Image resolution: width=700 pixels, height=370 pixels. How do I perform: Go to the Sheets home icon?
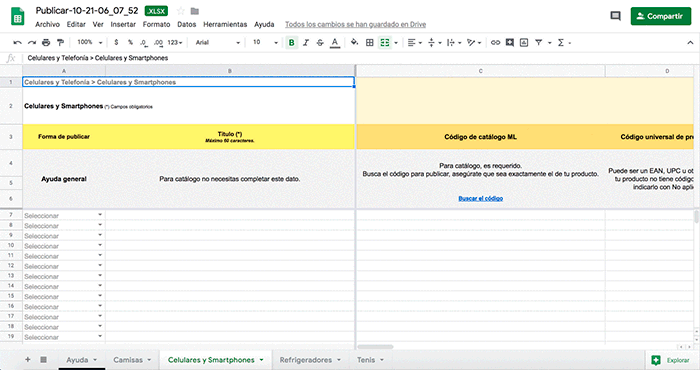pos(17,16)
